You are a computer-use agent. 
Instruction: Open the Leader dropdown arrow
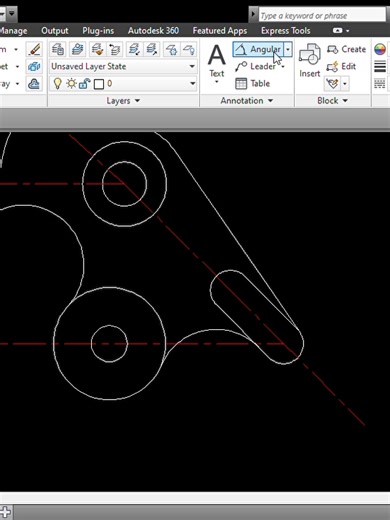coord(283,67)
